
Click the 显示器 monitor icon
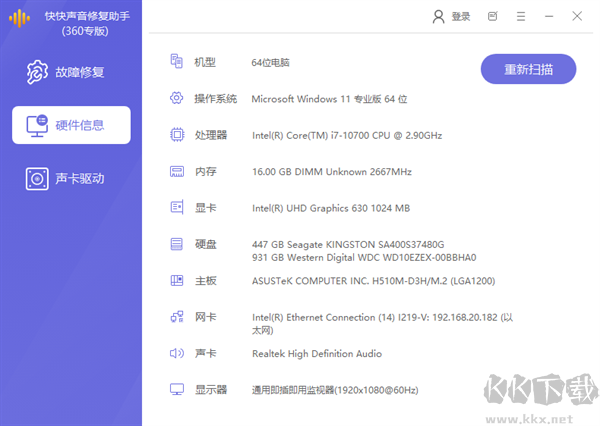(177, 389)
